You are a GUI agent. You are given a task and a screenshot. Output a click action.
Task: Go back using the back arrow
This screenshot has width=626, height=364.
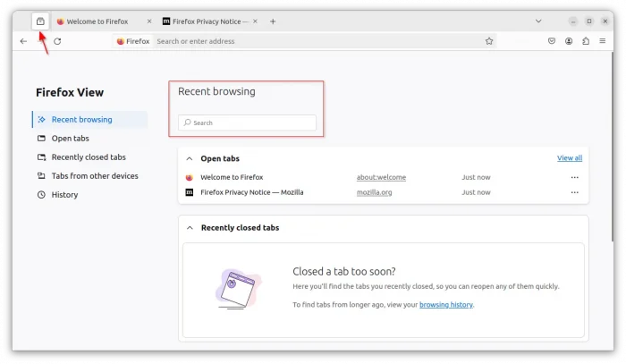click(23, 41)
